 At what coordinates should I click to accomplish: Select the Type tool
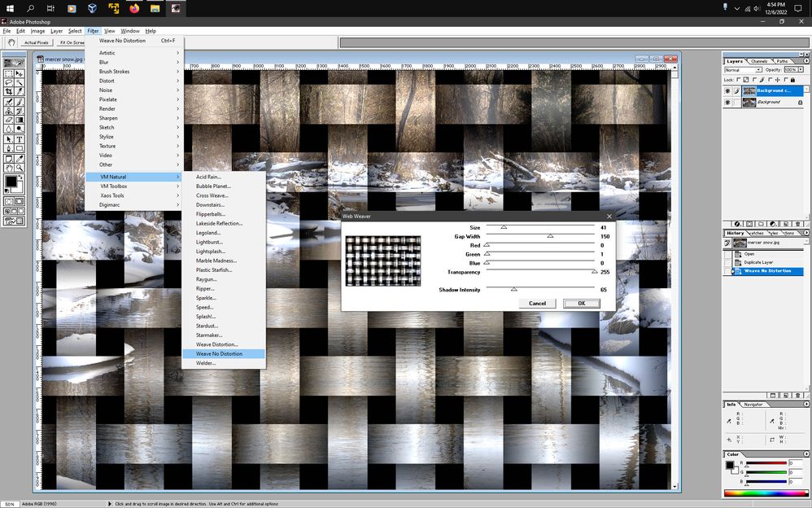20,139
